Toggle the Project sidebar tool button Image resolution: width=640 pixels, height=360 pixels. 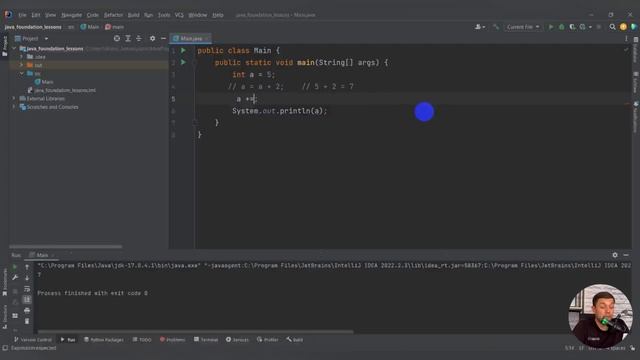coord(4,46)
